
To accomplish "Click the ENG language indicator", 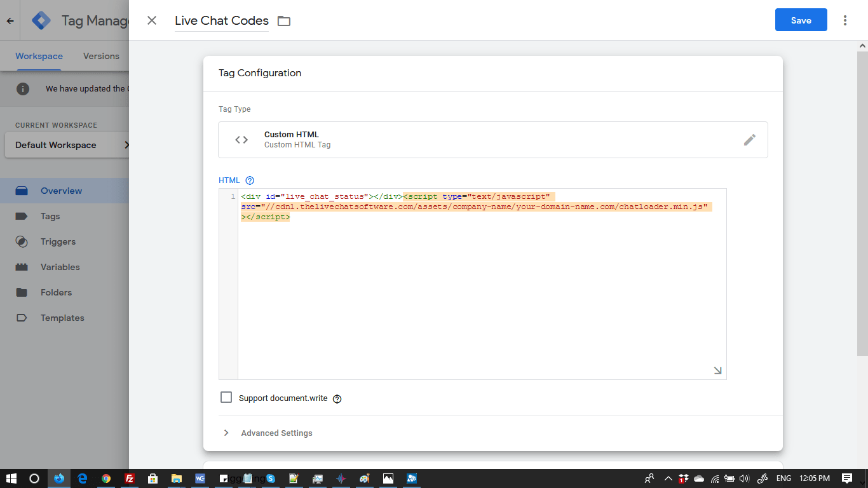I will pyautogui.click(x=783, y=478).
